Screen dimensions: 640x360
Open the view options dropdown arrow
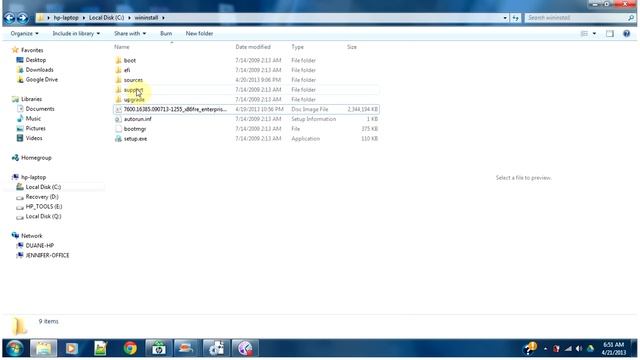594,34
